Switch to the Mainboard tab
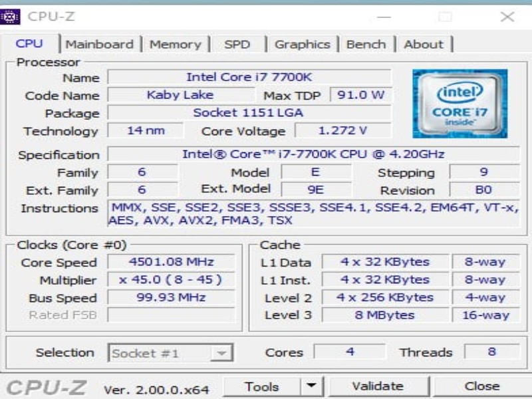The height and width of the screenshot is (399, 532). [99, 45]
